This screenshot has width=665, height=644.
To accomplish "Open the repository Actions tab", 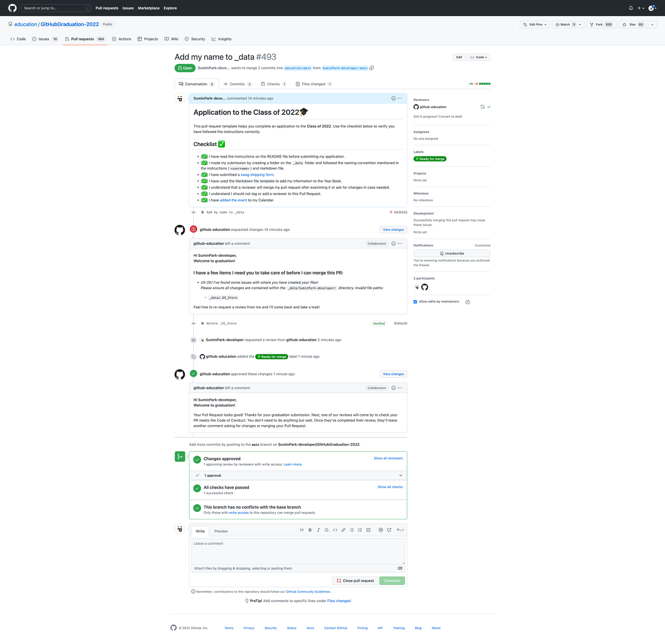I will [122, 39].
